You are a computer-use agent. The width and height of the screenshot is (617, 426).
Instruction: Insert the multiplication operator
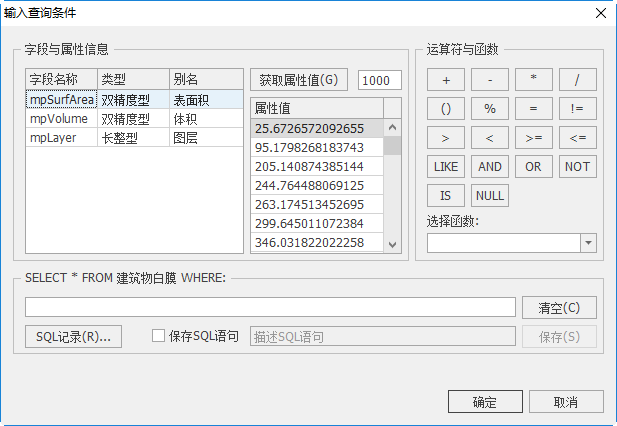[x=533, y=80]
